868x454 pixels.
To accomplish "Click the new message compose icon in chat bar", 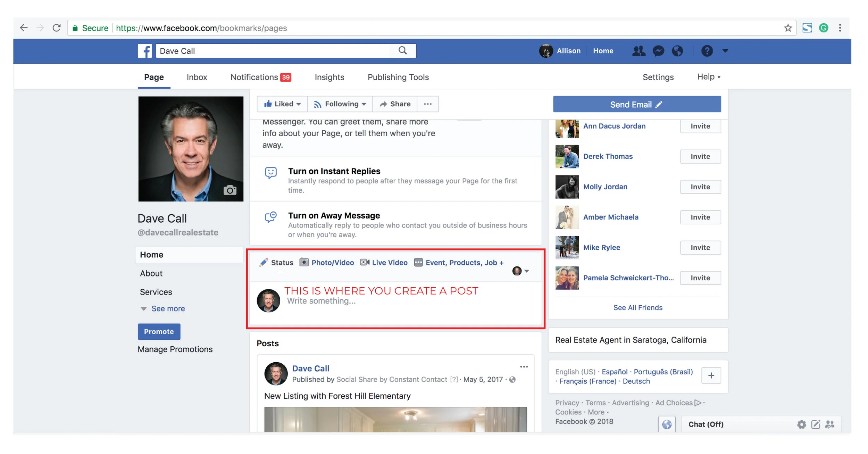I will (816, 424).
